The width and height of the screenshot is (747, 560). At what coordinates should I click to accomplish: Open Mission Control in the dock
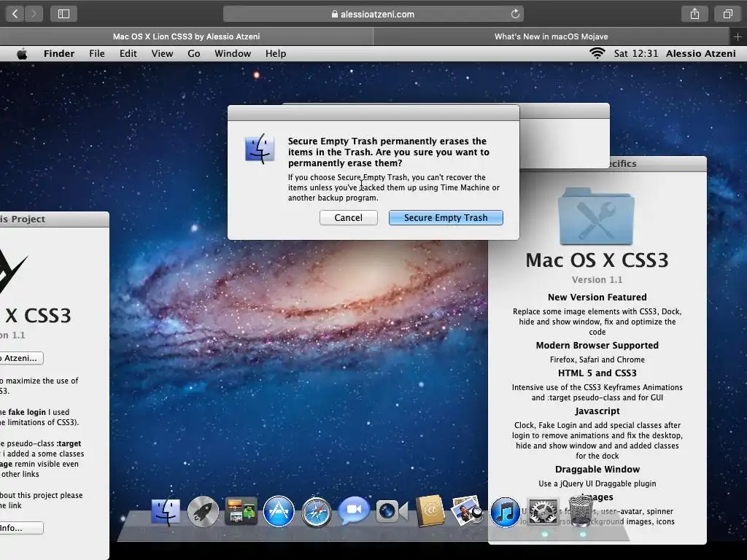[x=241, y=511]
